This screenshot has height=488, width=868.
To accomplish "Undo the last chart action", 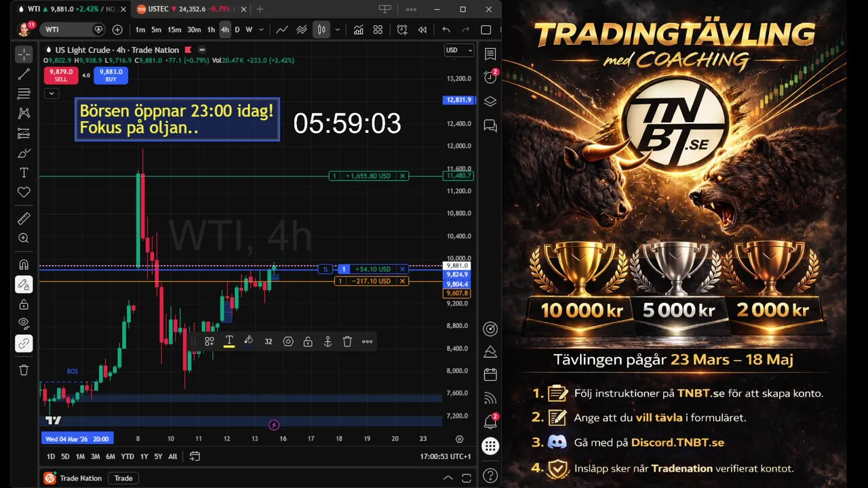I will [x=446, y=30].
